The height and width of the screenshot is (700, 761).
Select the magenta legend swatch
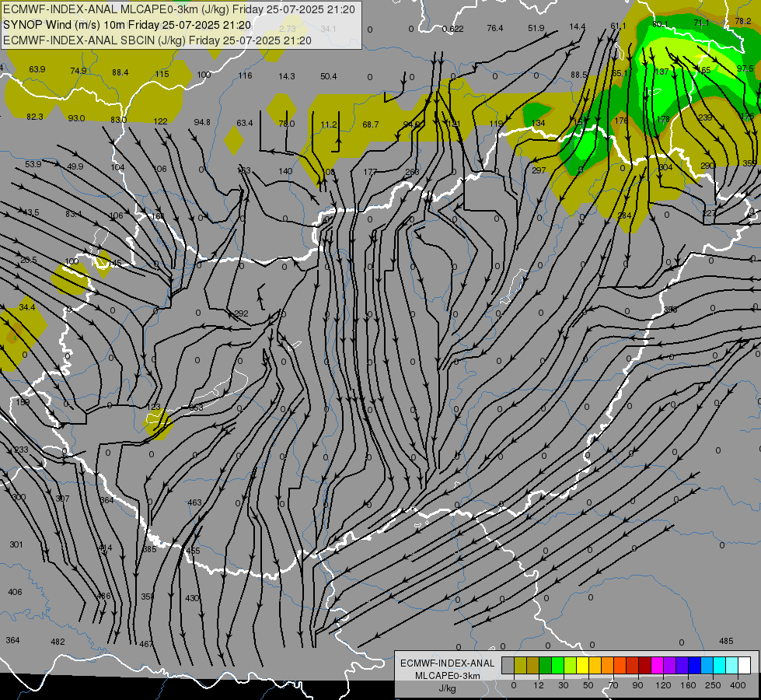point(657,665)
